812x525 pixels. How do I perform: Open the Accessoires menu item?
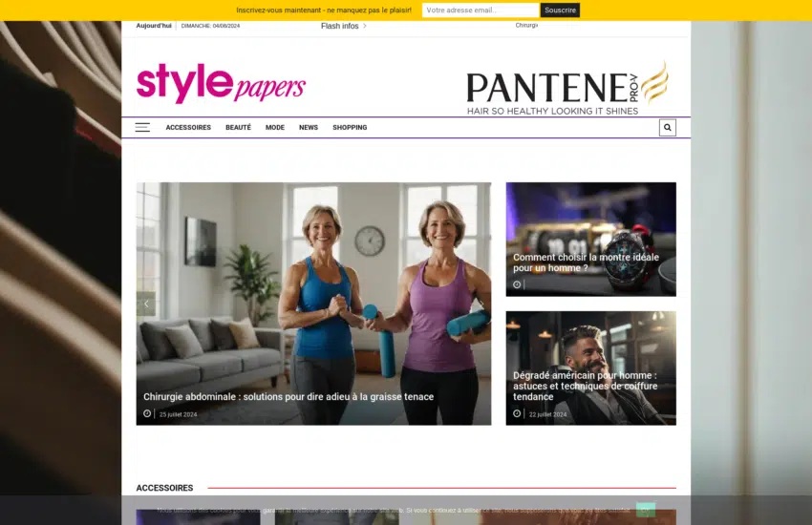188,127
